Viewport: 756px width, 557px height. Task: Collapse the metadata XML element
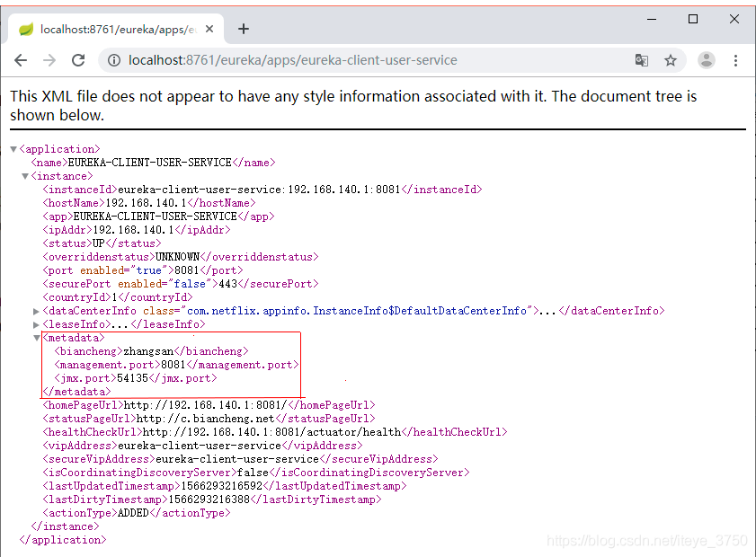point(36,337)
